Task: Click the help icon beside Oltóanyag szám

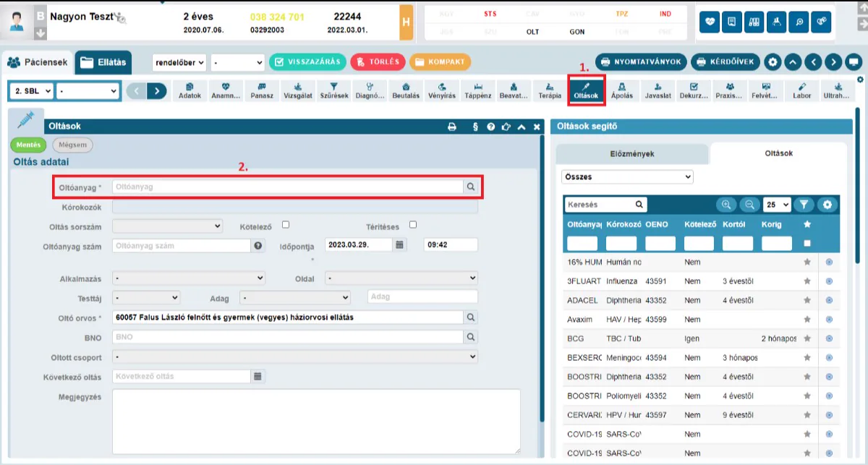Action: tap(258, 246)
